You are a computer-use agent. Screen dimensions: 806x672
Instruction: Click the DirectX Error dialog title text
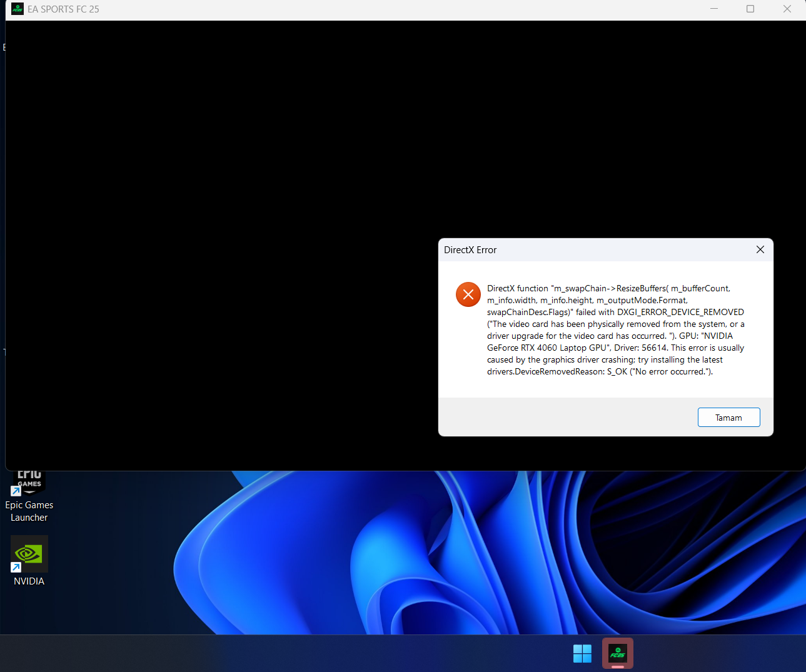pyautogui.click(x=470, y=250)
